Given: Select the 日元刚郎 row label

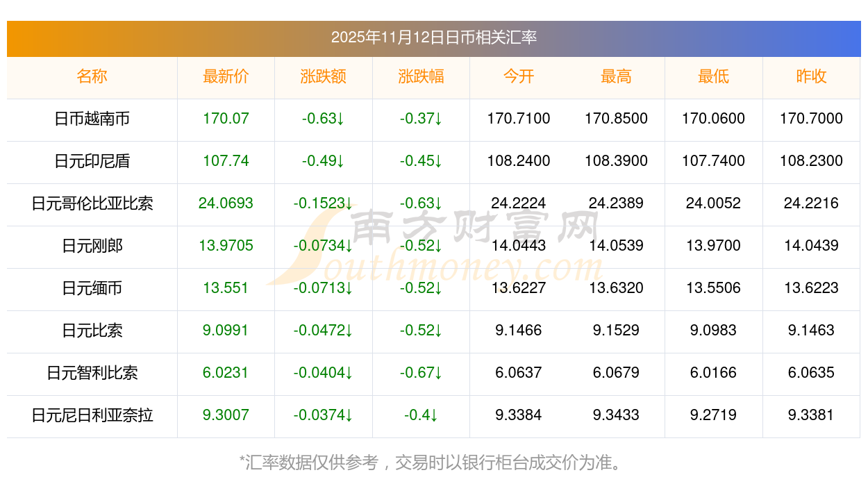Looking at the screenshot, I should point(92,246).
